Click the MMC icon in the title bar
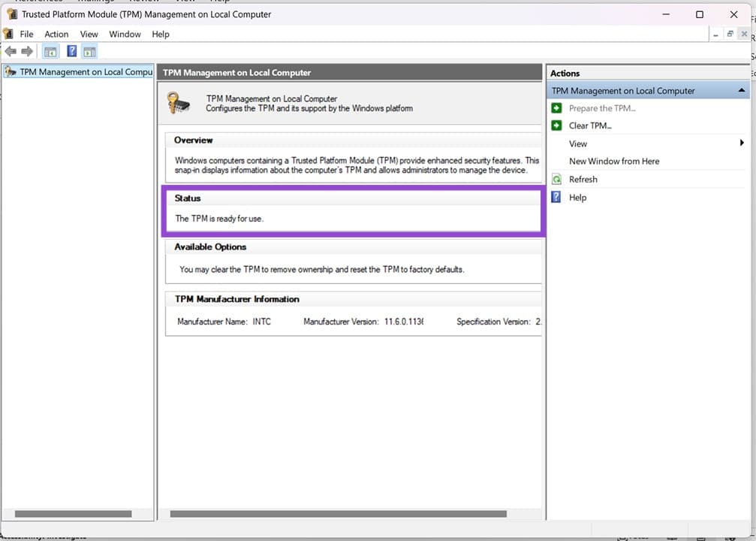 click(12, 14)
